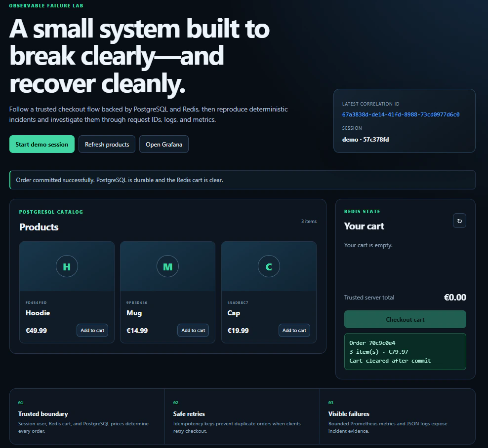Refresh the products list
Screen dimensions: 488x448
[107, 144]
